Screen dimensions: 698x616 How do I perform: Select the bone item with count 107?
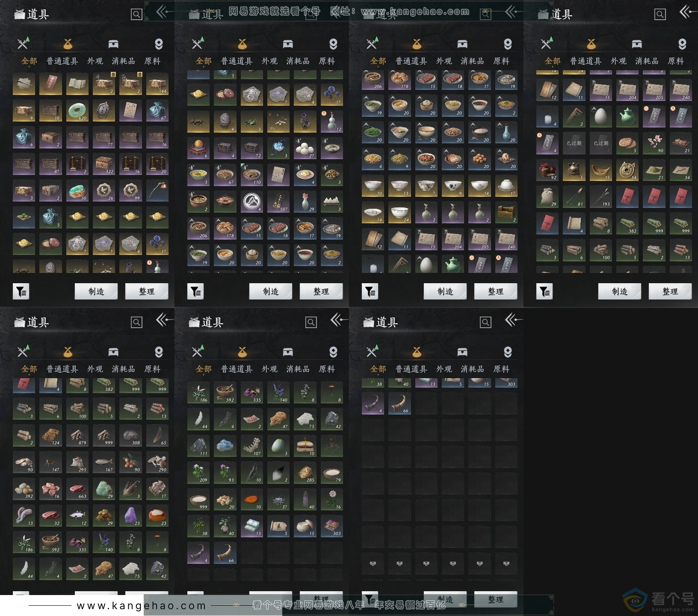[x=251, y=446]
